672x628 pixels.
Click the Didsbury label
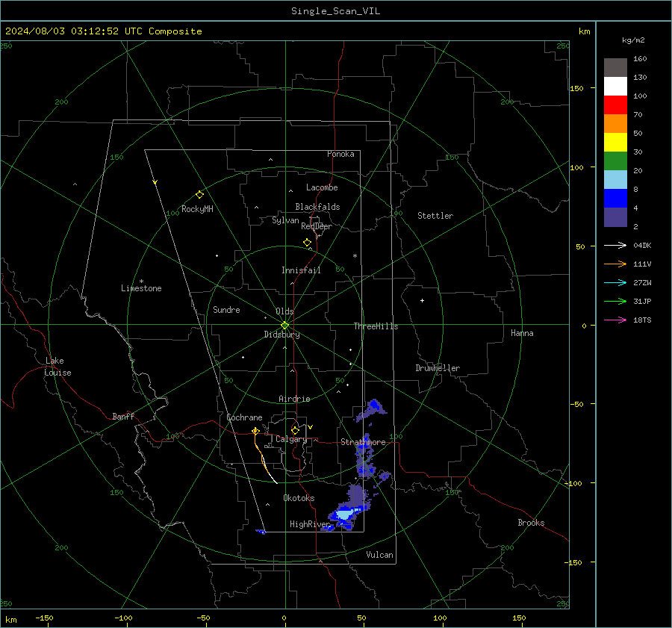[x=281, y=335]
